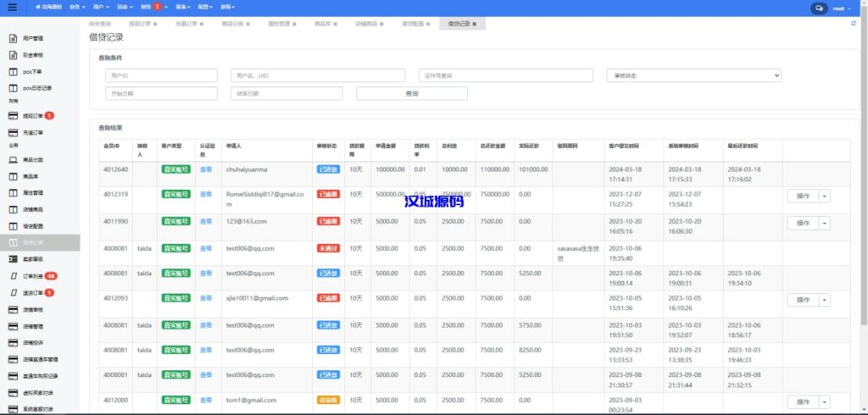Viewport: 868px width, 415px height.
Task: Expand 操作 arrow for 123@163.com row
Action: [x=825, y=223]
